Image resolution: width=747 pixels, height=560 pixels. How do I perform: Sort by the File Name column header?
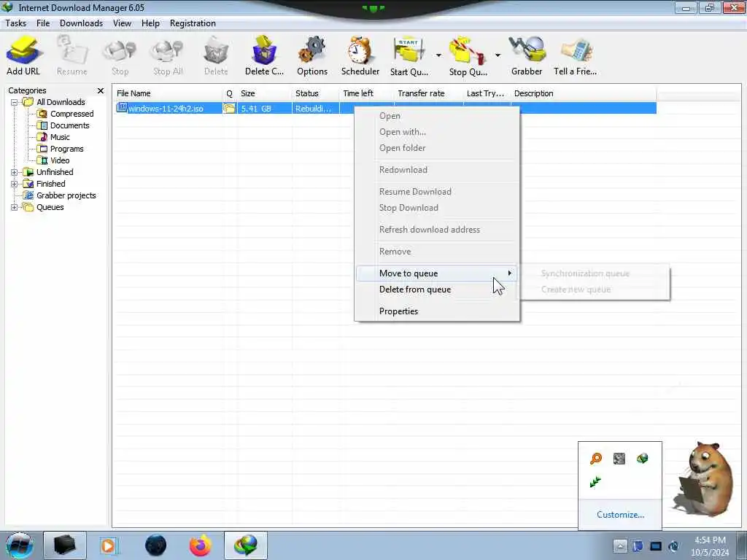(167, 93)
